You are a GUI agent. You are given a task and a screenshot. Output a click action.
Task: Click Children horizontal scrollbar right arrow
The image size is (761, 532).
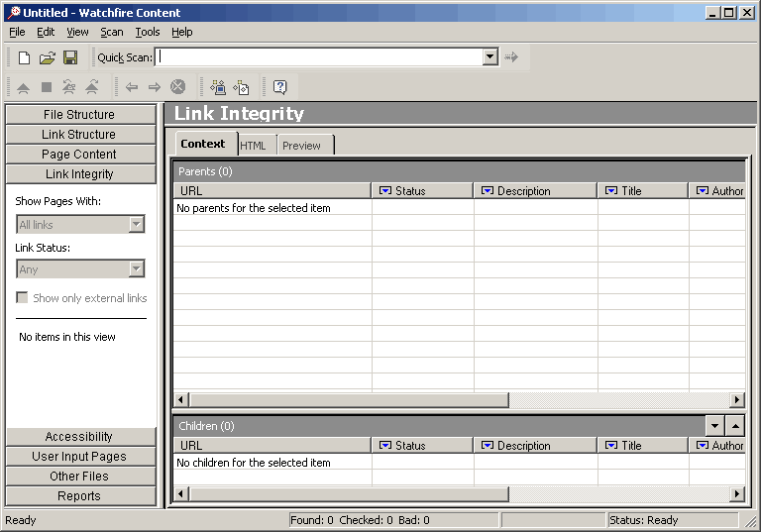click(x=737, y=494)
